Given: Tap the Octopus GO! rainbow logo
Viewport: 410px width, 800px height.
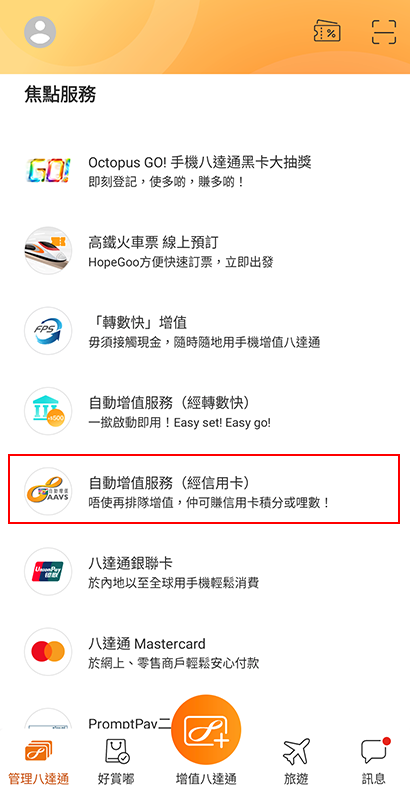Looking at the screenshot, I should tap(48, 170).
